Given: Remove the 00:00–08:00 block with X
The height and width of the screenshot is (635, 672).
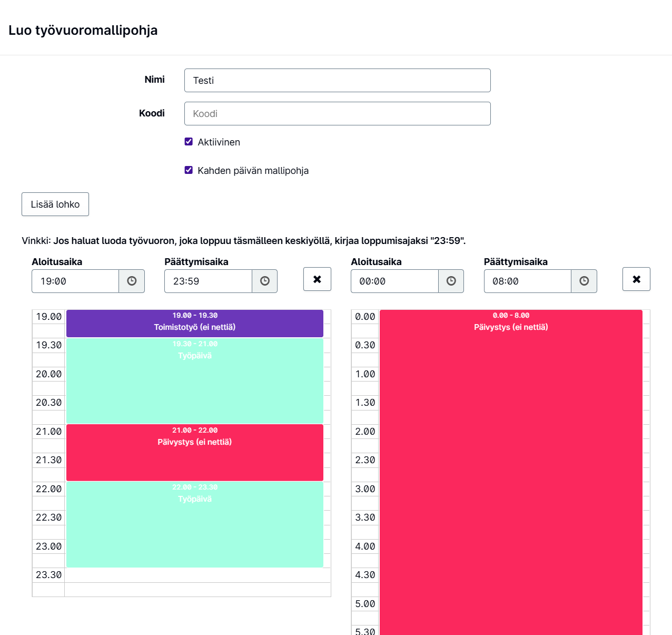Looking at the screenshot, I should coord(636,279).
